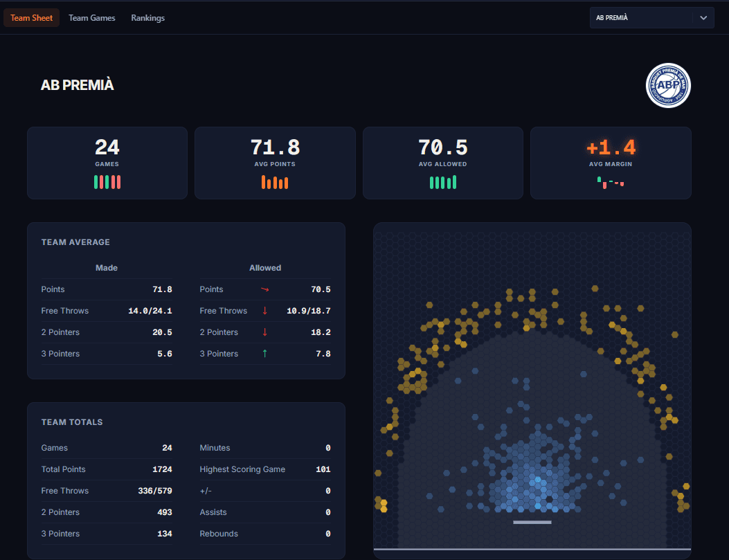729x560 pixels.
Task: Click the green up arrow beside 3 Pointers
Action: [x=264, y=354]
